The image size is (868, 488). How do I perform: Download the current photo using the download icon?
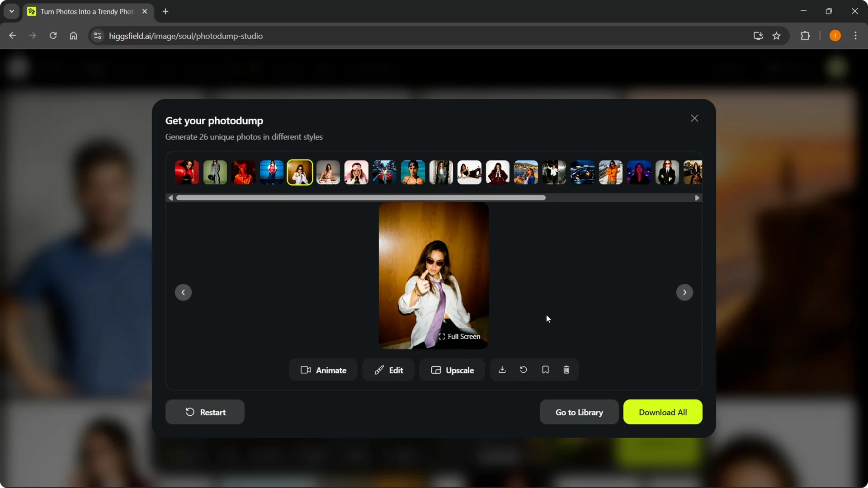(502, 370)
